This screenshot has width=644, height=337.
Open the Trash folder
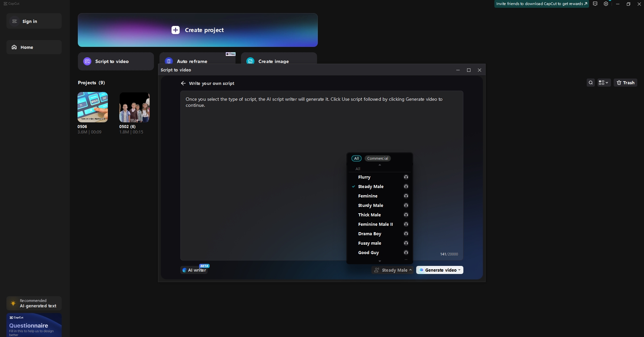tap(625, 83)
